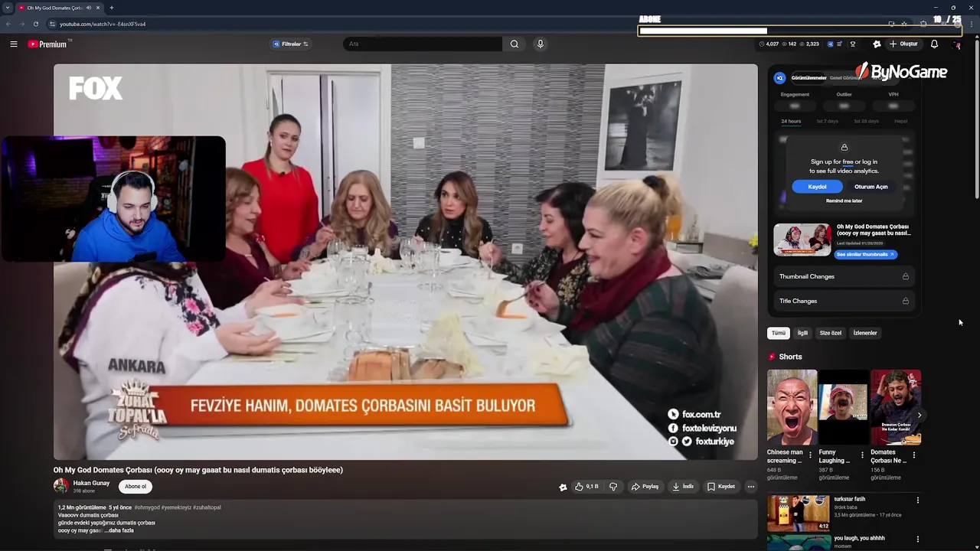Select the Tümü filter chip
This screenshot has height=551, width=980.
[x=779, y=333]
